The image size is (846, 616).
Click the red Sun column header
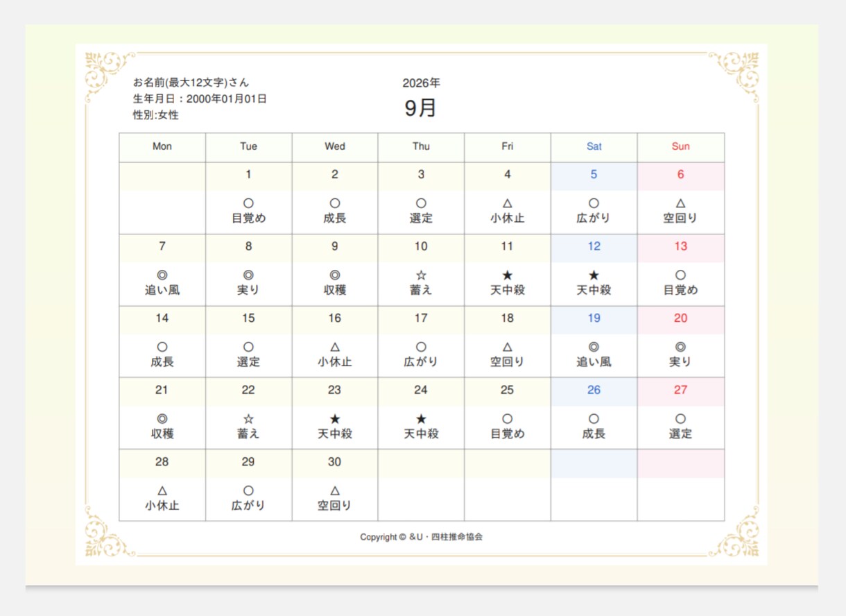[681, 146]
